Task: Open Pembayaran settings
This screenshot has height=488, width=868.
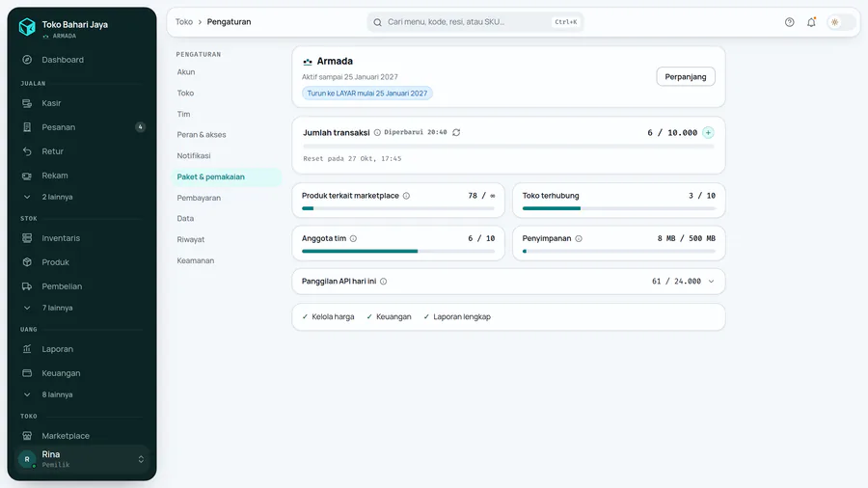Action: point(227,198)
